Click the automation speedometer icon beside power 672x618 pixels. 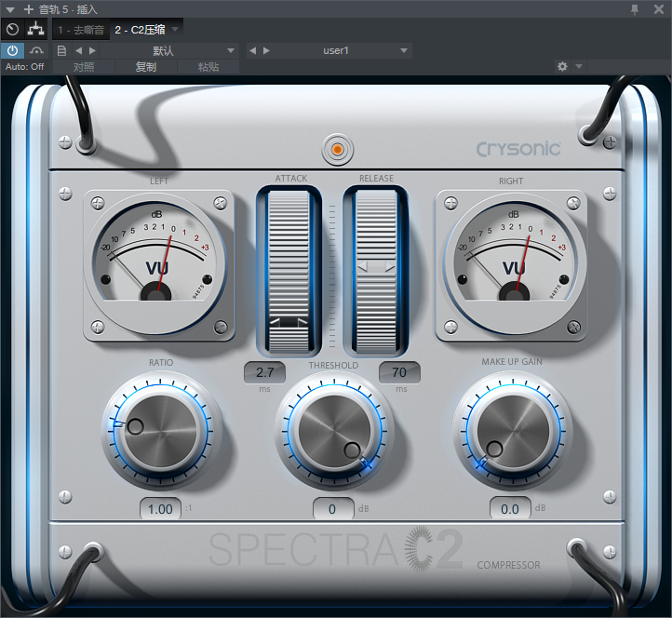(x=36, y=50)
